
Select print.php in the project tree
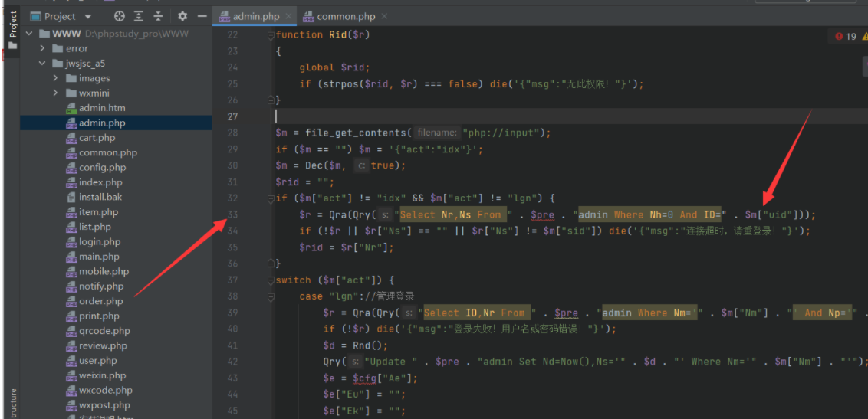point(99,316)
